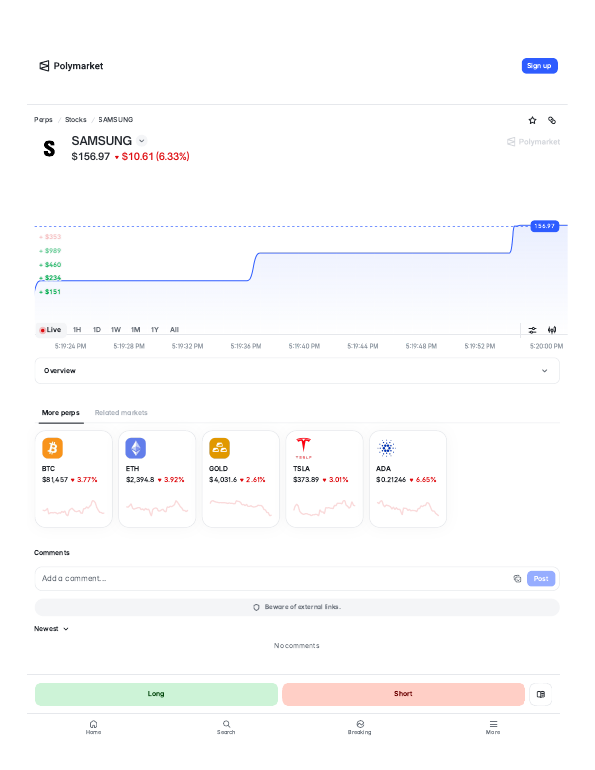Open chart settings sliders icon
Screen dimensions: 595x770
pyautogui.click(x=532, y=330)
